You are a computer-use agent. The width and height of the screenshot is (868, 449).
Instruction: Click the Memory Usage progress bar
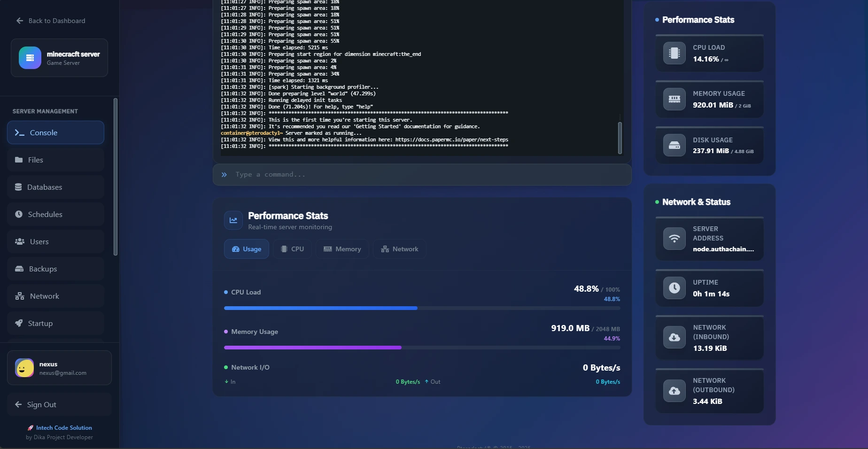point(421,348)
